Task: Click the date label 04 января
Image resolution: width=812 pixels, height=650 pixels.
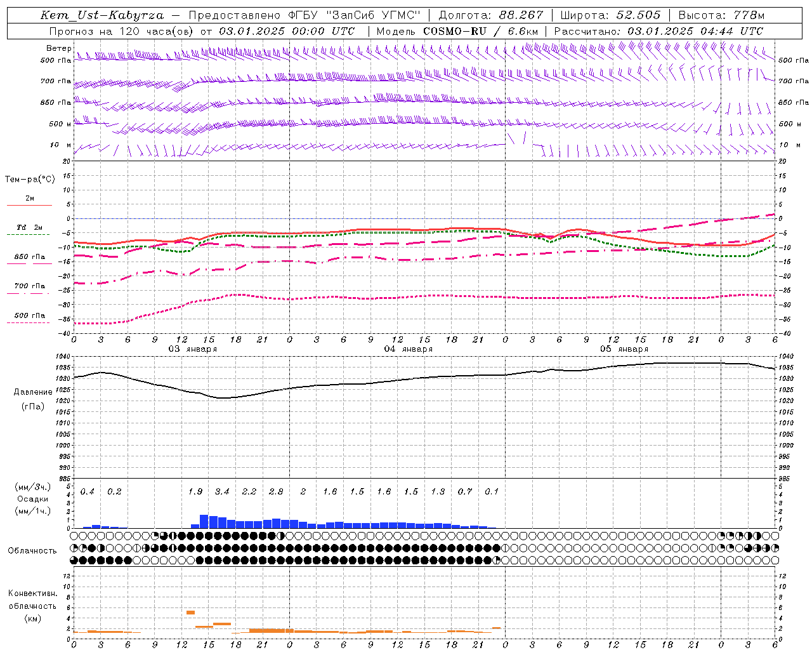Action: (x=409, y=349)
